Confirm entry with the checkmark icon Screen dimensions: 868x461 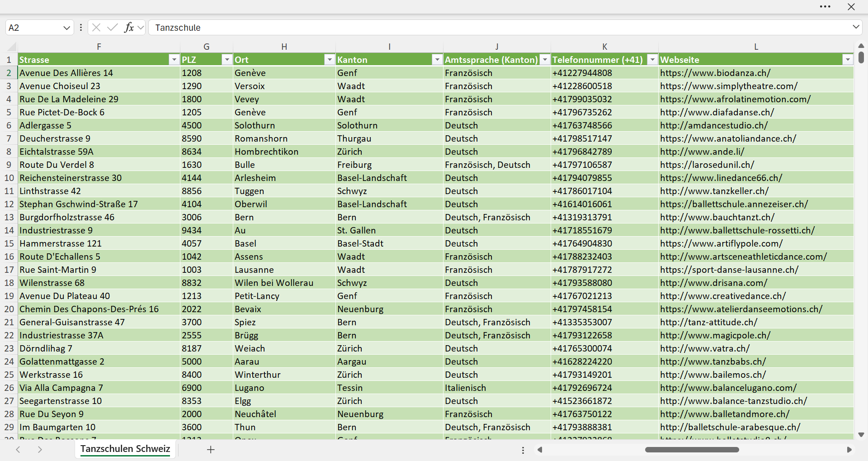tap(112, 28)
